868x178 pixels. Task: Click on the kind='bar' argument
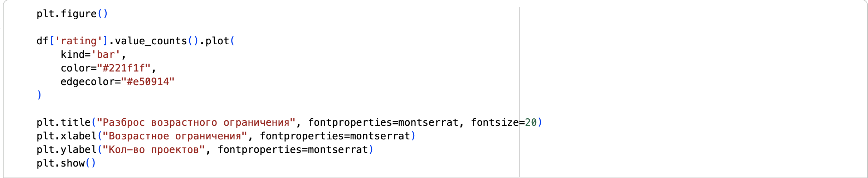pos(91,55)
